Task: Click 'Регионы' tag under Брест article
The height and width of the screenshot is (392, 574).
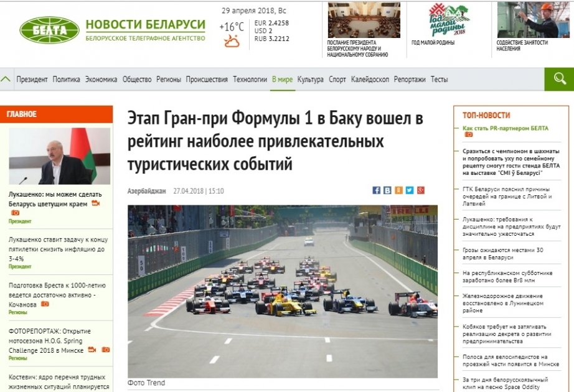Action: 18,312
